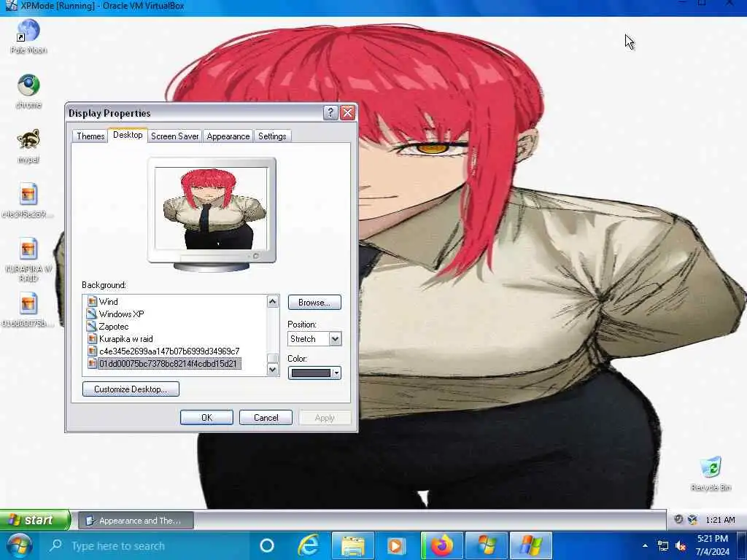This screenshot has height=560, width=747.
Task: Select the 01dd00075bc7378bc8214f4cdbd15d21 background
Action: [168, 363]
